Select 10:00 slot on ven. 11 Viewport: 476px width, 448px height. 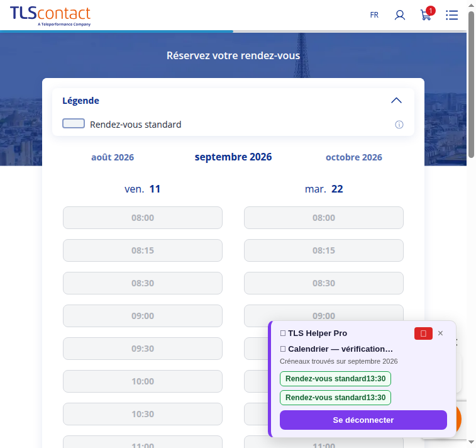click(x=143, y=381)
